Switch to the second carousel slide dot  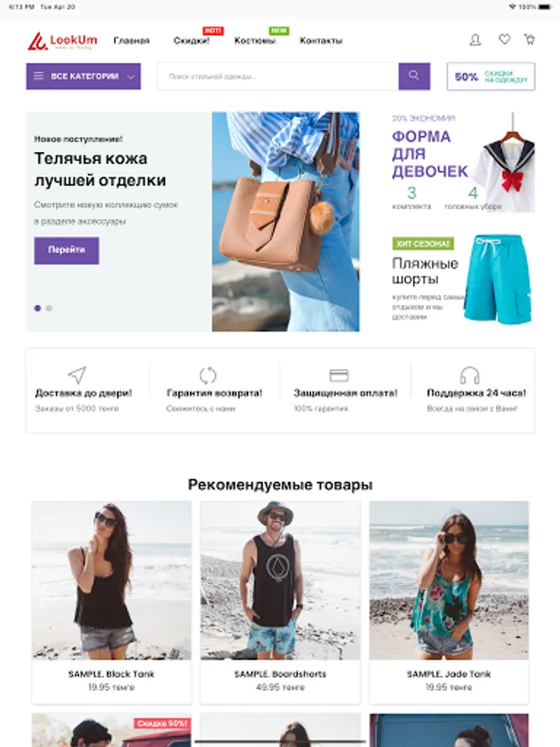pyautogui.click(x=49, y=308)
